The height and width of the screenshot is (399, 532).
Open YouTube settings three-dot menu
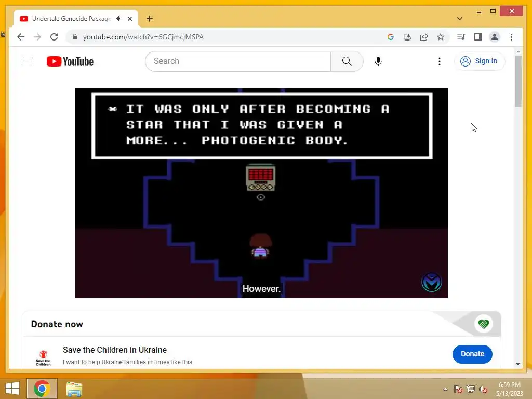point(440,61)
